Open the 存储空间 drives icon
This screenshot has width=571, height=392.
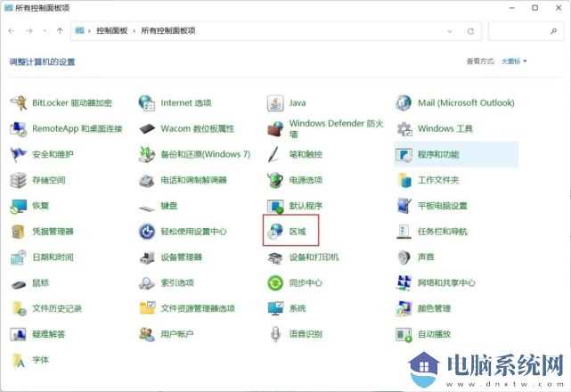(x=18, y=180)
